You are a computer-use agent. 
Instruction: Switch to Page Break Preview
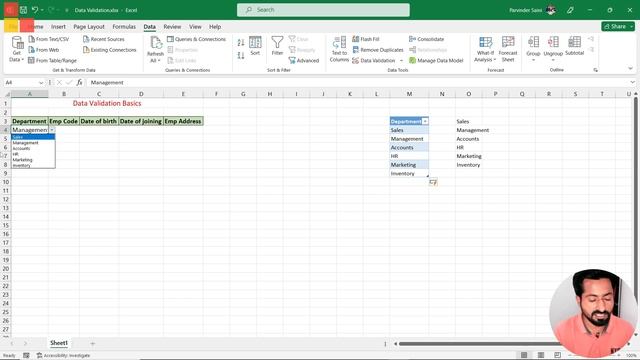click(558, 355)
